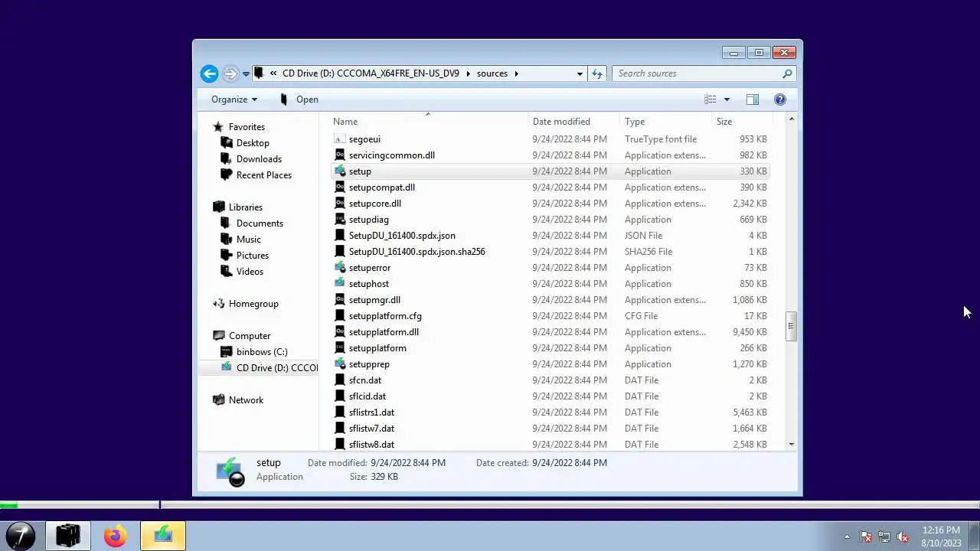
Task: Expand the chevron before CD Drive in the address bar
Action: coord(273,73)
